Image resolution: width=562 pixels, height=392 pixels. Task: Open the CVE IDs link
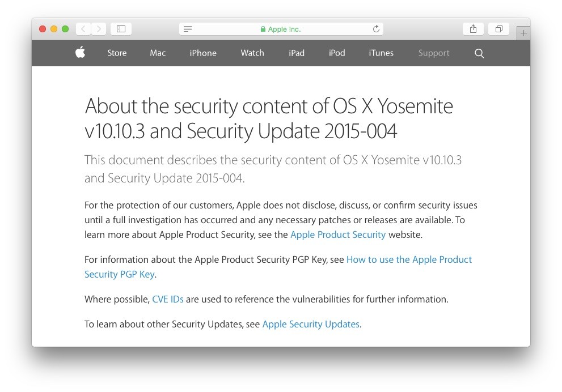(168, 299)
